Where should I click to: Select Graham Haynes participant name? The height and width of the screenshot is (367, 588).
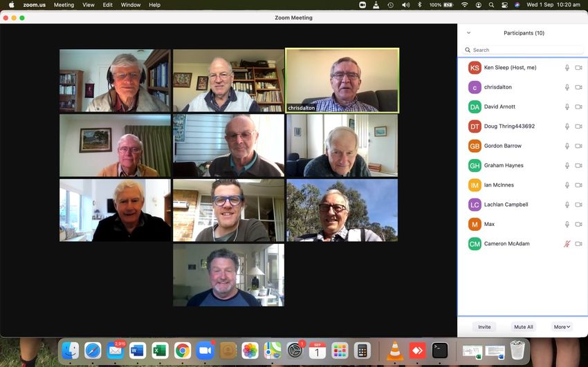click(504, 165)
